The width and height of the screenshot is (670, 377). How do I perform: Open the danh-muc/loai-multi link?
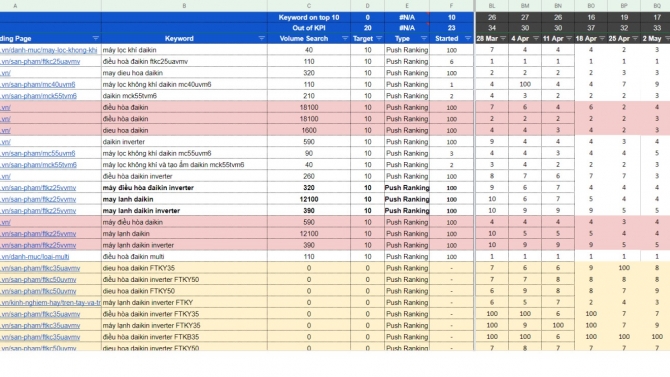[x=35, y=257]
